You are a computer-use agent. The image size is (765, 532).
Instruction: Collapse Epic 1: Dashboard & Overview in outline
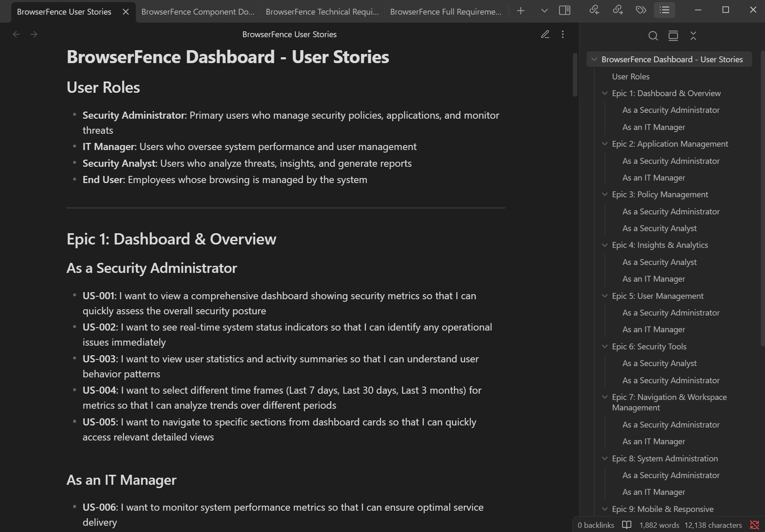pos(605,93)
